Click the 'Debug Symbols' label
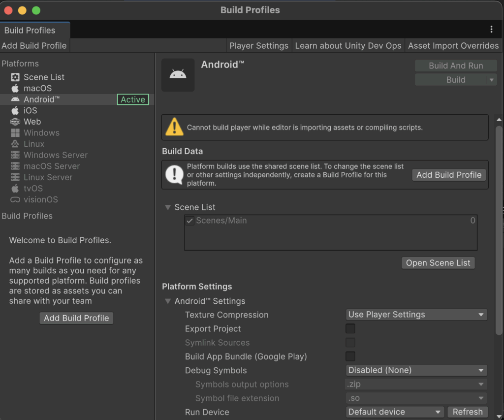This screenshot has width=504, height=420. [216, 370]
